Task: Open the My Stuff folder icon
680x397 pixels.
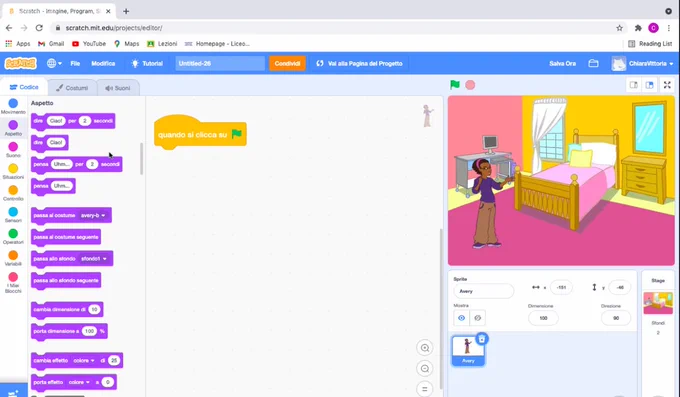Action: [593, 63]
